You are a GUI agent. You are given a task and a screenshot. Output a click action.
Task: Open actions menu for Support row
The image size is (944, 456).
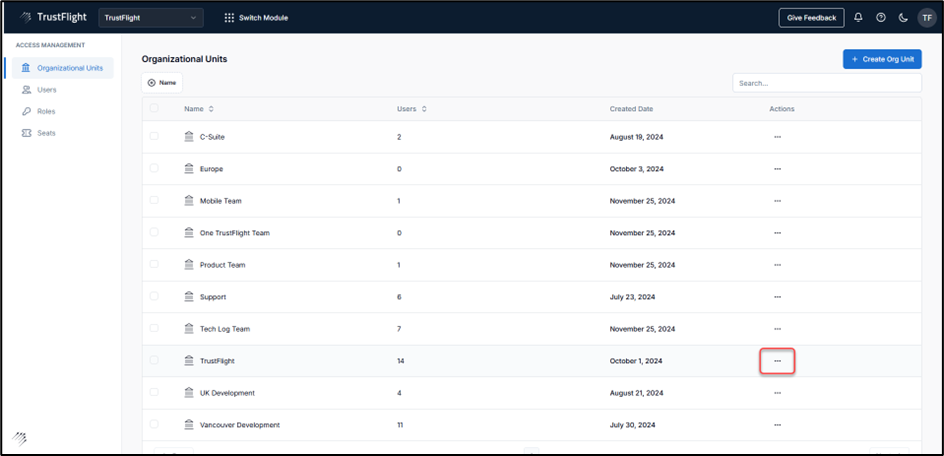[777, 296]
